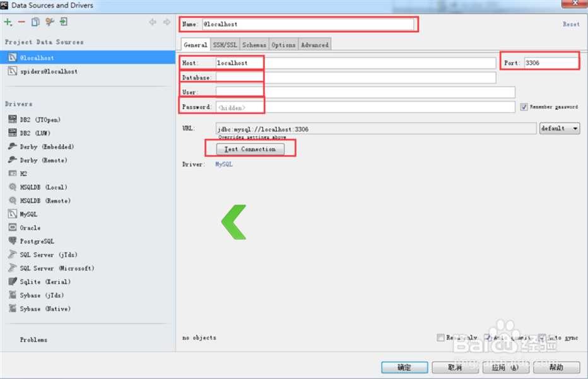Open the wrench settings icon in toolbar
This screenshot has width=588, height=379.
49,22
